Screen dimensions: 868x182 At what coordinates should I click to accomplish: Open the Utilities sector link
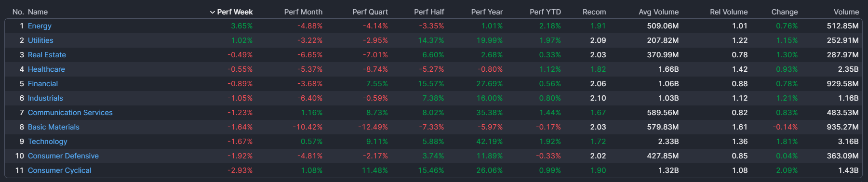[40, 40]
